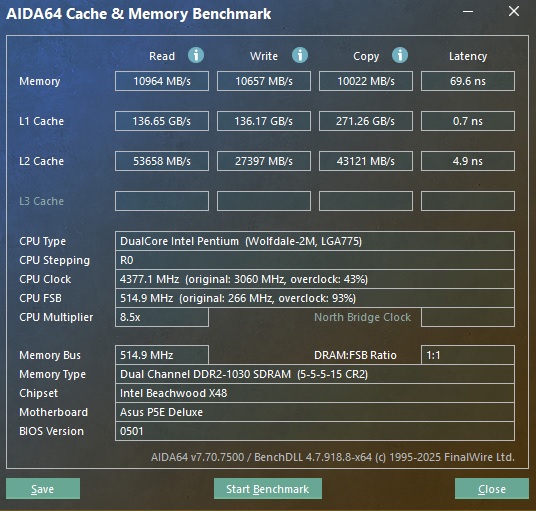Click the Close button at the bottom
Image resolution: width=536 pixels, height=511 pixels.
point(492,489)
